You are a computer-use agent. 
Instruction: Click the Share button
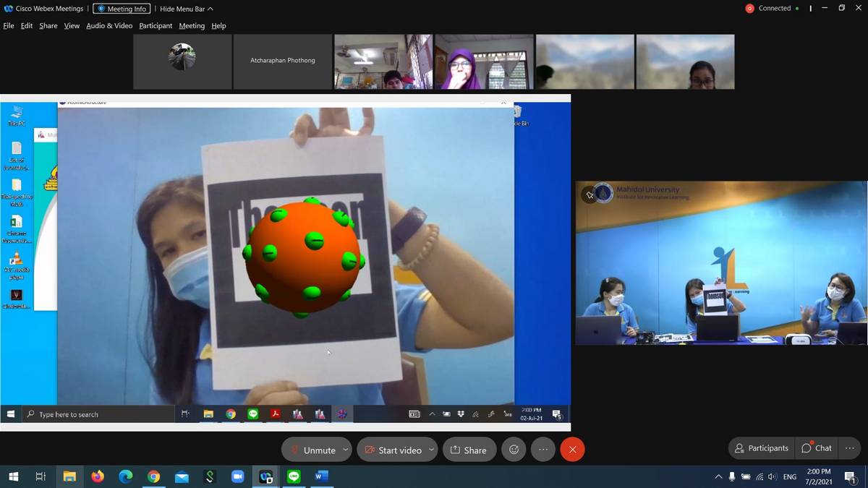(x=469, y=450)
